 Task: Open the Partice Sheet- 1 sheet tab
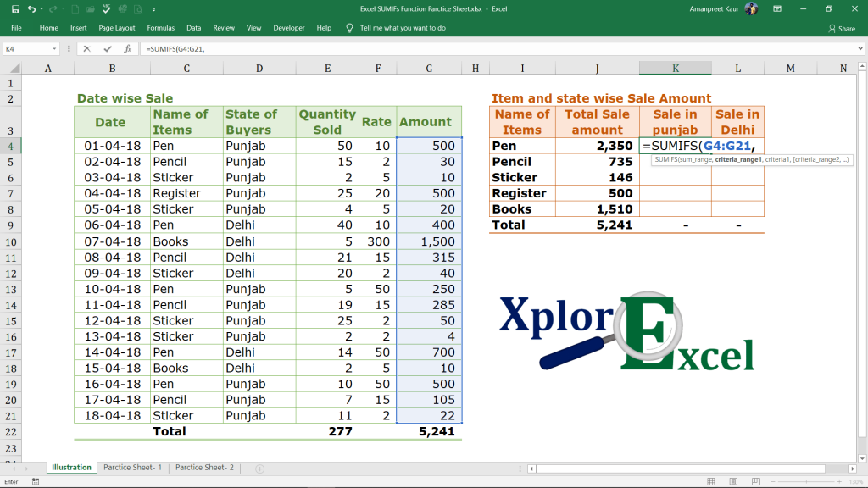132,467
